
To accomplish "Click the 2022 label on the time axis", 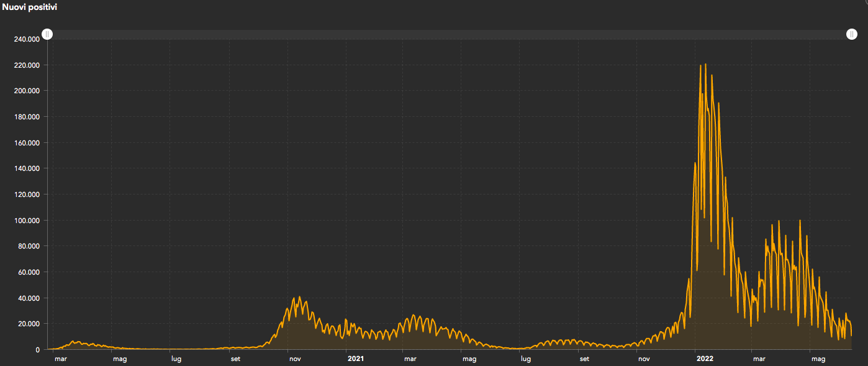I will point(704,359).
